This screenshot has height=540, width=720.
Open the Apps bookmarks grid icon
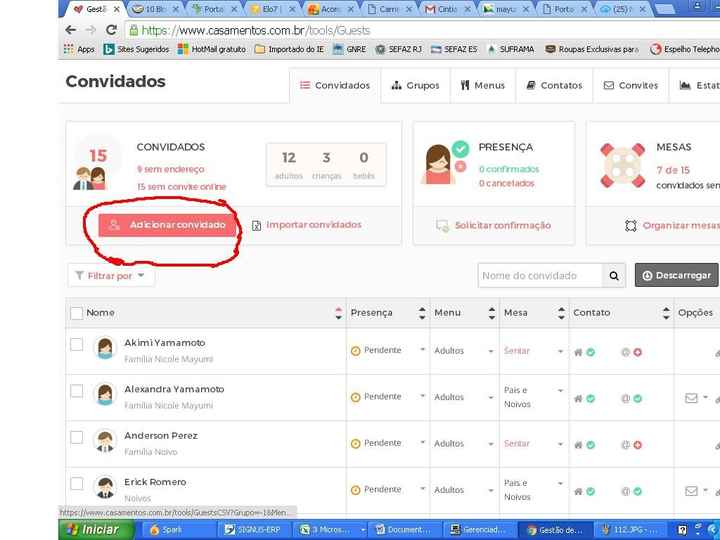(68, 49)
